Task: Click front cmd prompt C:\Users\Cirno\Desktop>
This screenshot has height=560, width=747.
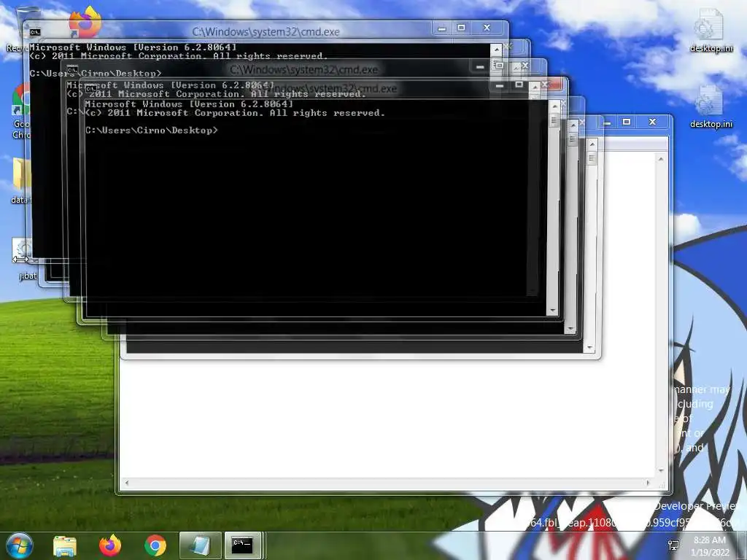Action: tap(152, 131)
